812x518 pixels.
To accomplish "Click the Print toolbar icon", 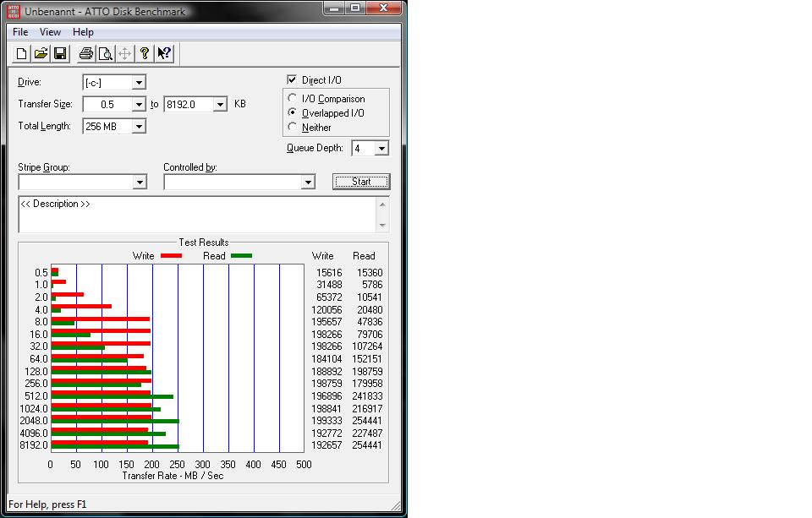I will tap(86, 54).
